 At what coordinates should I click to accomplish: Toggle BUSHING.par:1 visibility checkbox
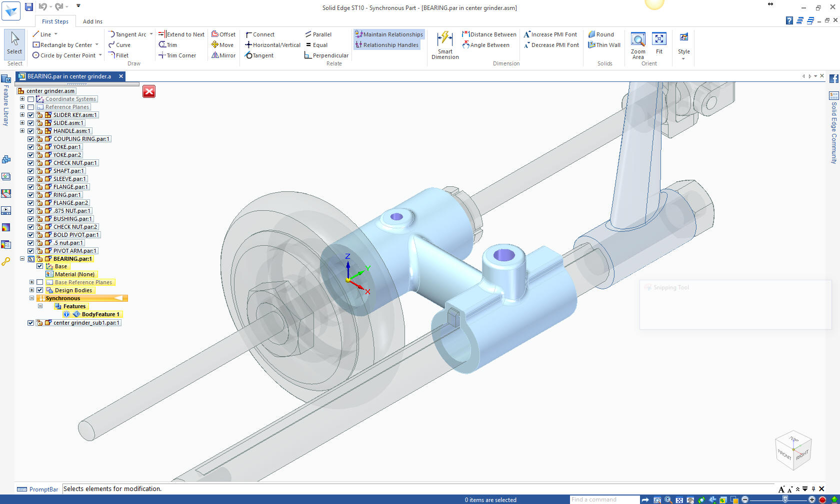pos(31,219)
